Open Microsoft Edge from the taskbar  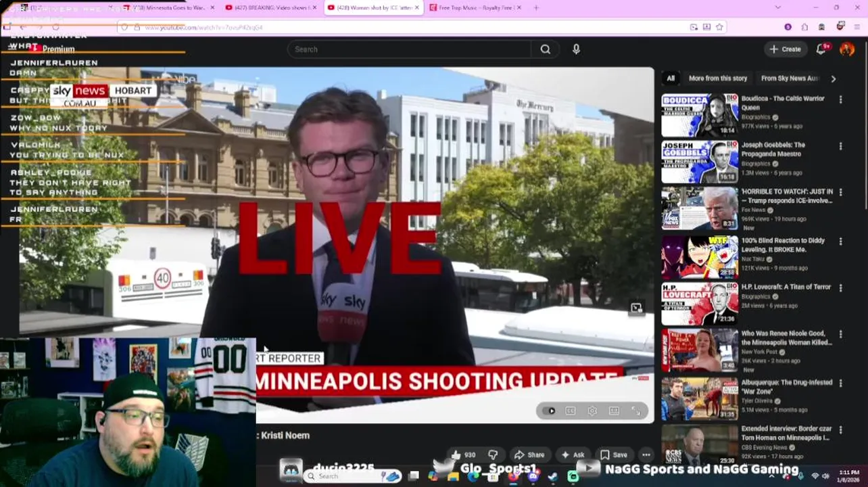click(473, 477)
